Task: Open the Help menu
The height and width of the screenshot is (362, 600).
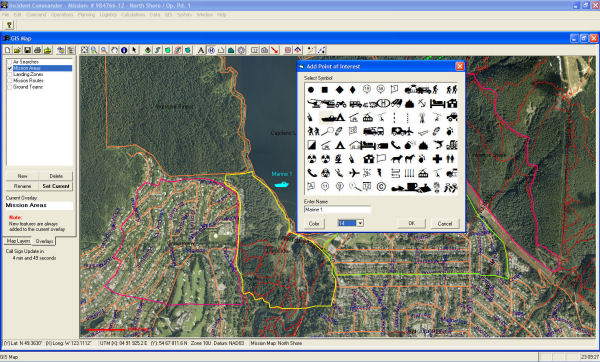Action: [x=222, y=15]
